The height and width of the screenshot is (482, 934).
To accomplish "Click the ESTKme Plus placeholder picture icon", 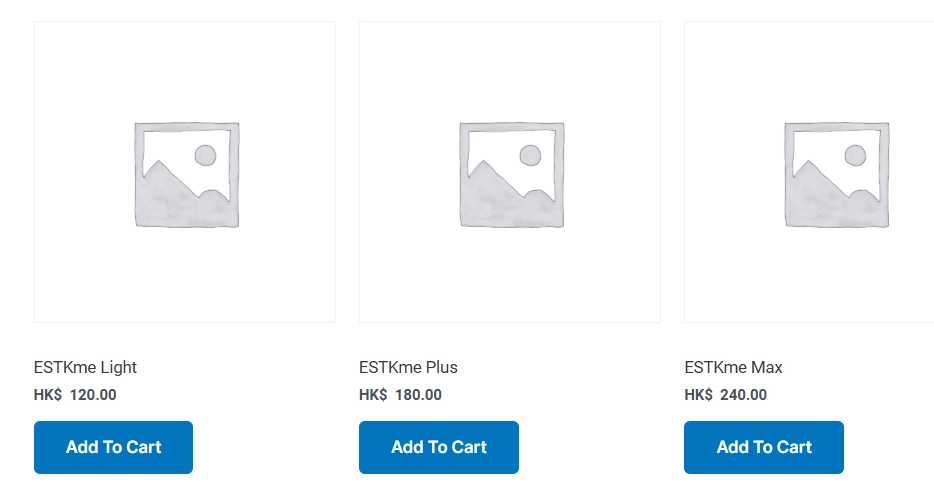I will tap(511, 175).
